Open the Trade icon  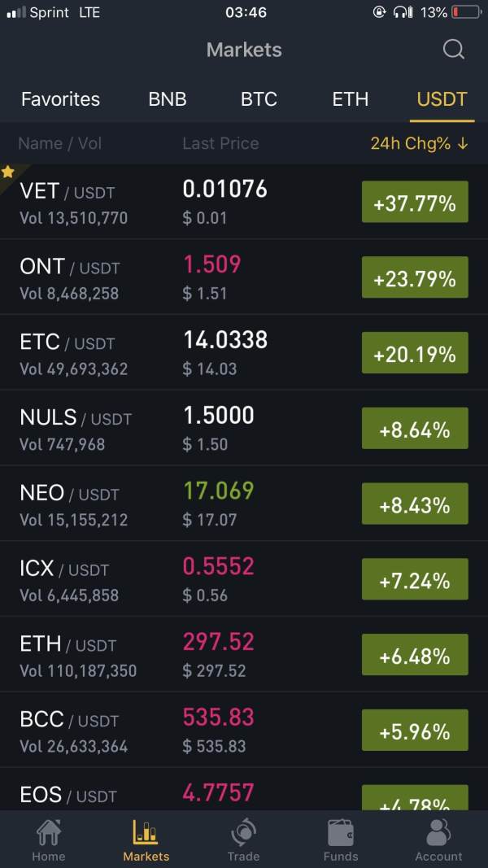coord(243,833)
